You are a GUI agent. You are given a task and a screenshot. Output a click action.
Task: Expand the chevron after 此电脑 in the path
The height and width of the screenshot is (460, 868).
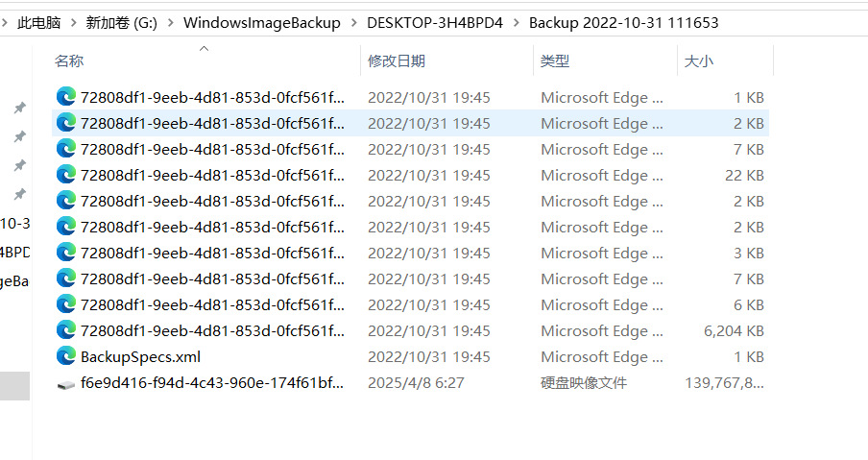(74, 22)
